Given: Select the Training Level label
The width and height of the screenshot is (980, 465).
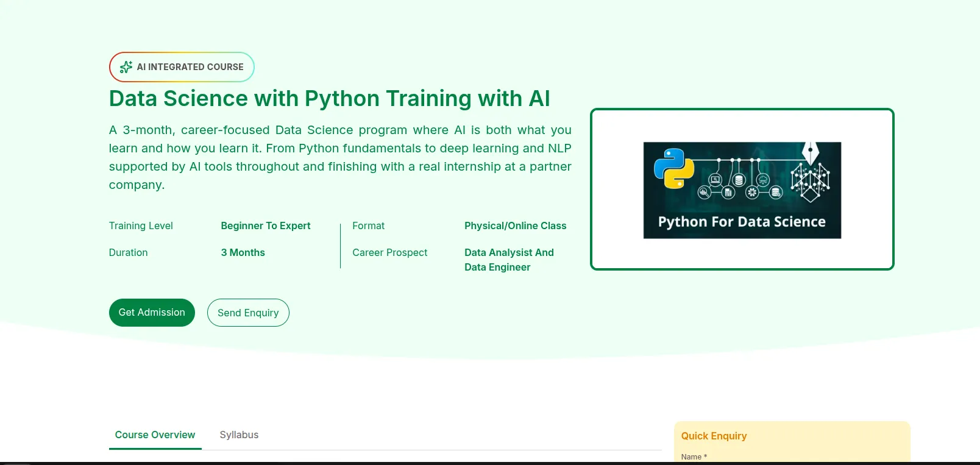Looking at the screenshot, I should click(x=141, y=225).
